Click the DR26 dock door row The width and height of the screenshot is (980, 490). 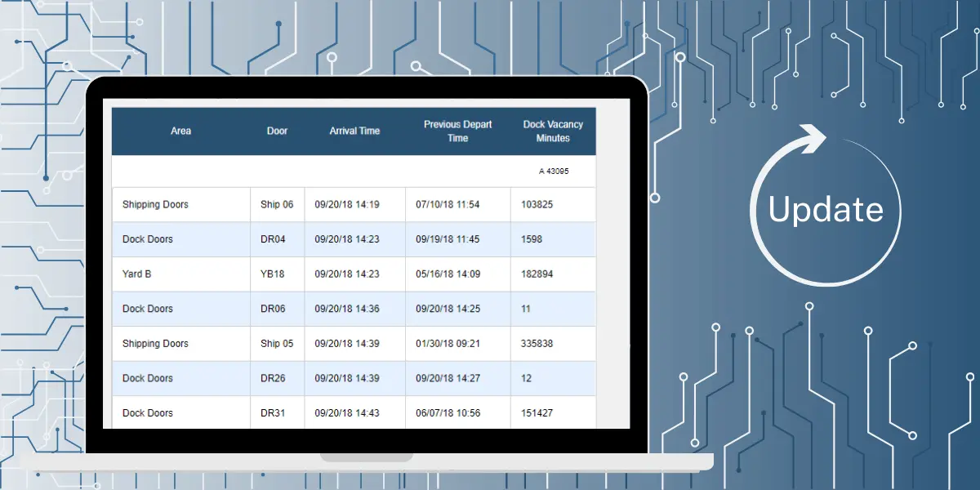tap(277, 378)
